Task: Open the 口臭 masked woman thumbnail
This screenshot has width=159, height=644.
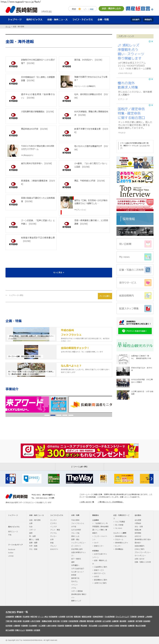Action: tap(67, 203)
